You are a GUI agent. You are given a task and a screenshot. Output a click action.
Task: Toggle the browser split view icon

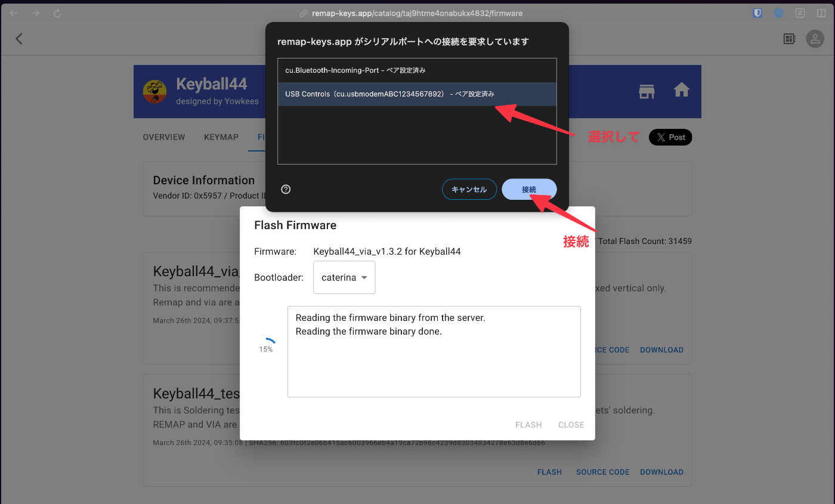(x=821, y=13)
